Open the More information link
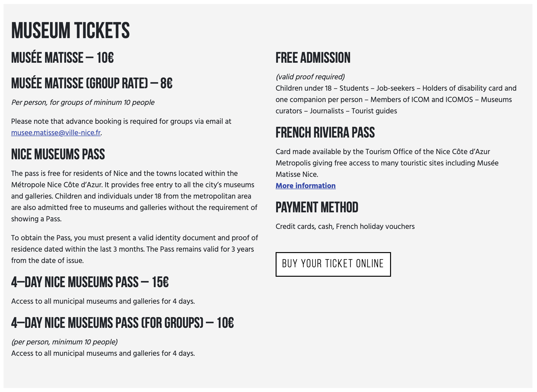Image resolution: width=537 pixels, height=392 pixels. [305, 186]
